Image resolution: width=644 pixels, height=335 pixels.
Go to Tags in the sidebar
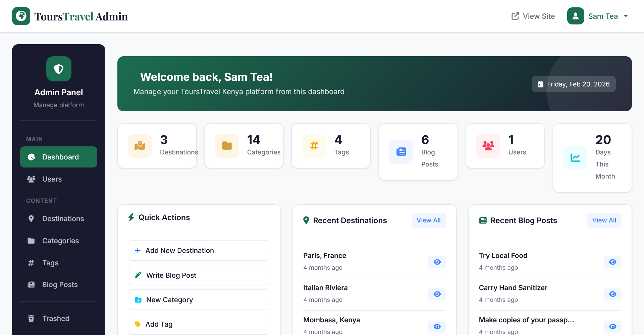(59, 263)
